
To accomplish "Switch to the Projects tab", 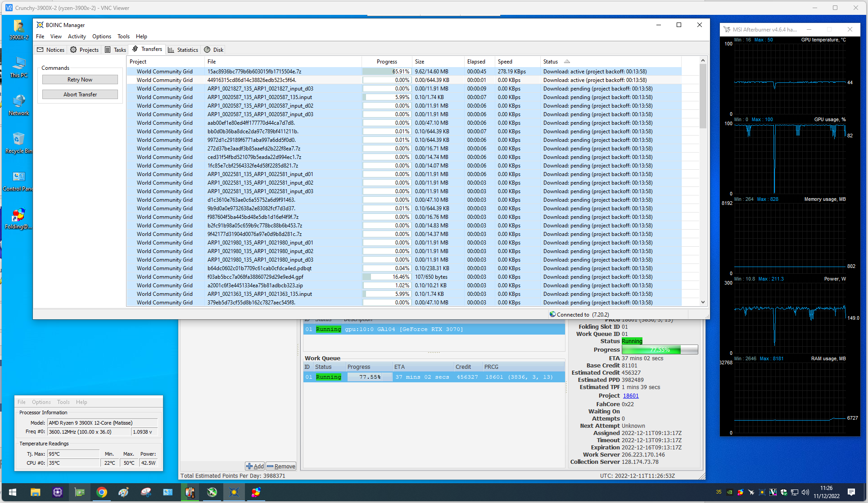I will (x=84, y=50).
